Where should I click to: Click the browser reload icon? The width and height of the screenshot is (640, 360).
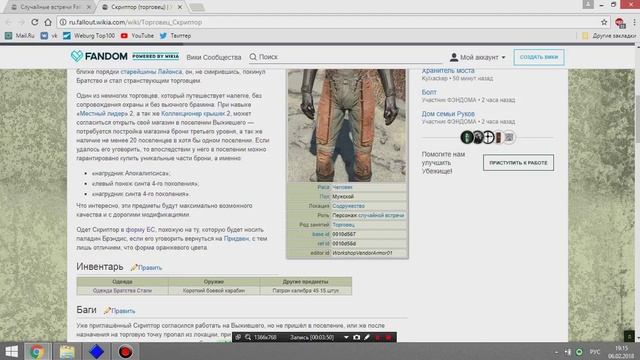(x=35, y=22)
